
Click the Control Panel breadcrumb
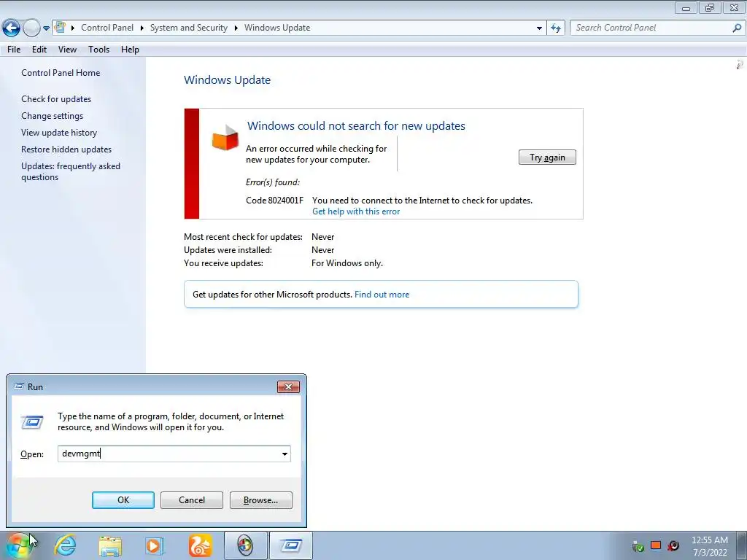click(x=107, y=28)
